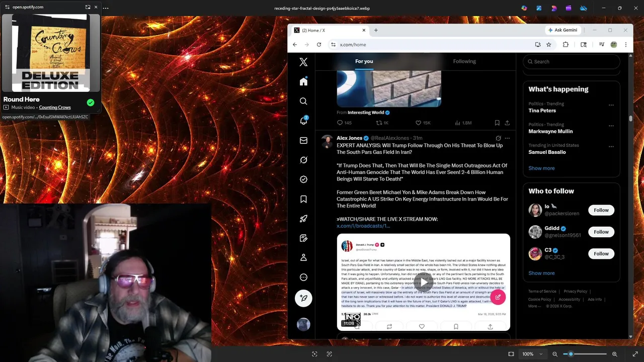Reload the x.com page
The width and height of the screenshot is (644, 362).
click(319, 45)
